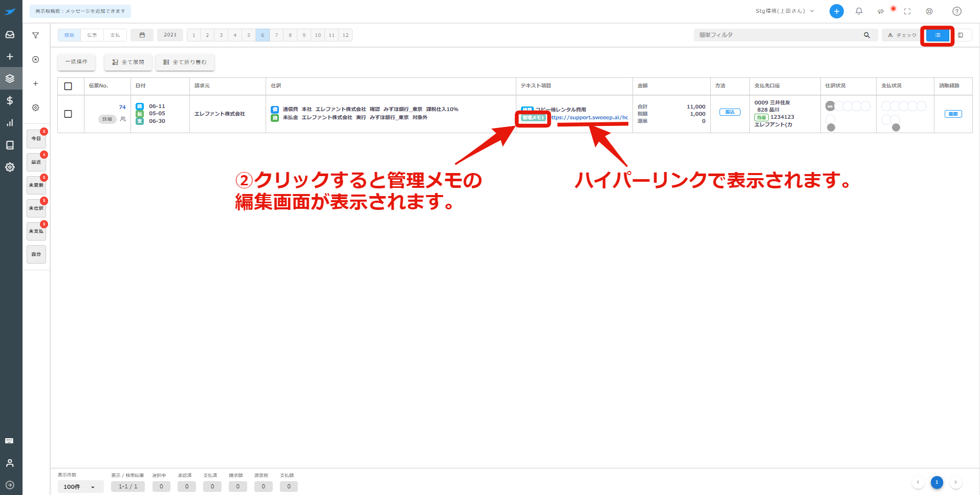The image size is (980, 495).
Task: Click the filter funnel icon
Action: [x=35, y=35]
